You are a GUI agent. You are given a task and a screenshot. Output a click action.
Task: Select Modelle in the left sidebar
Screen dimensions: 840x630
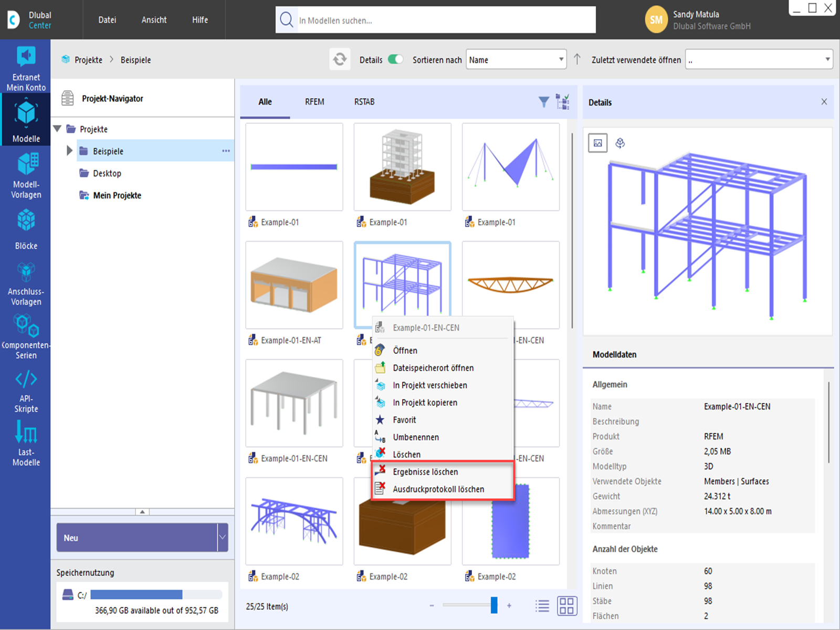click(x=26, y=121)
